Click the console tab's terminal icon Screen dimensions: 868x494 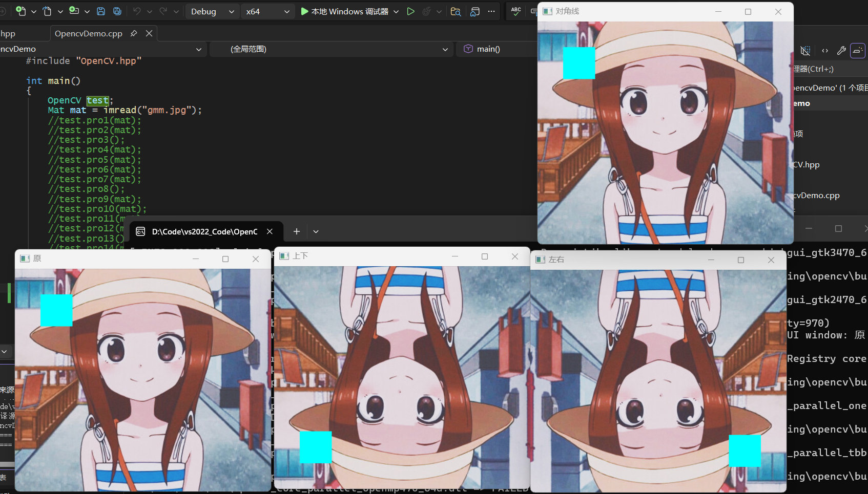point(140,232)
